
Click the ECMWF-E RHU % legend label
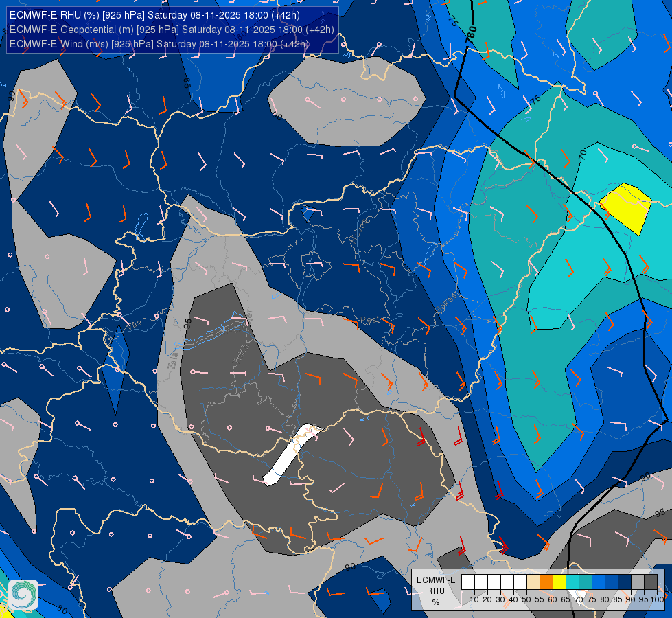(436, 591)
